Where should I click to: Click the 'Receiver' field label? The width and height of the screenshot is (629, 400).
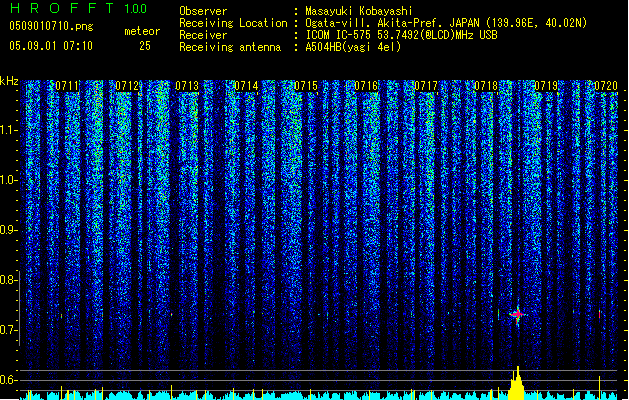tap(203, 35)
